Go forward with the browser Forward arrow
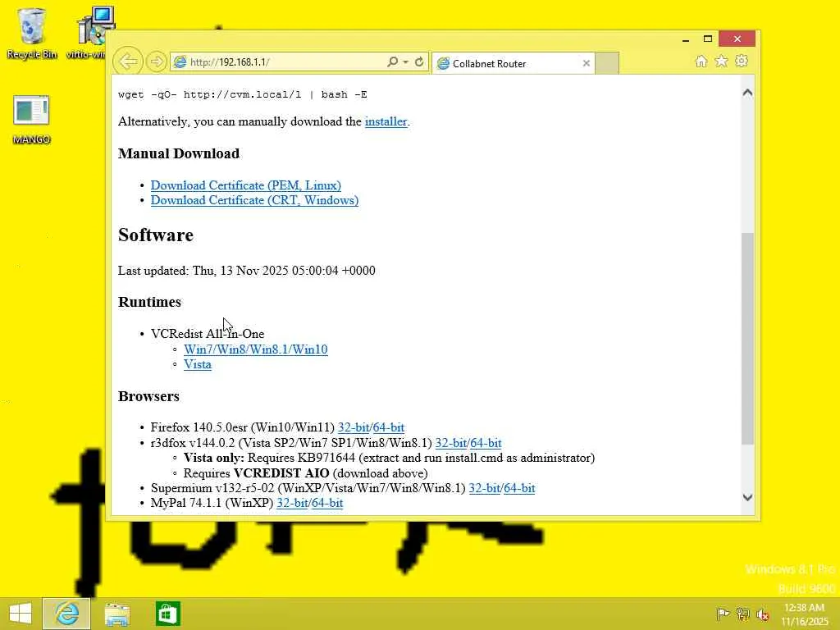This screenshot has width=840, height=630. 157,62
